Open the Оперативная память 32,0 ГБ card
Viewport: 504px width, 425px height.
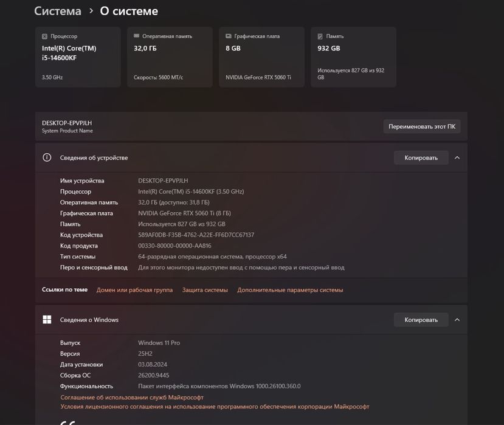point(170,57)
